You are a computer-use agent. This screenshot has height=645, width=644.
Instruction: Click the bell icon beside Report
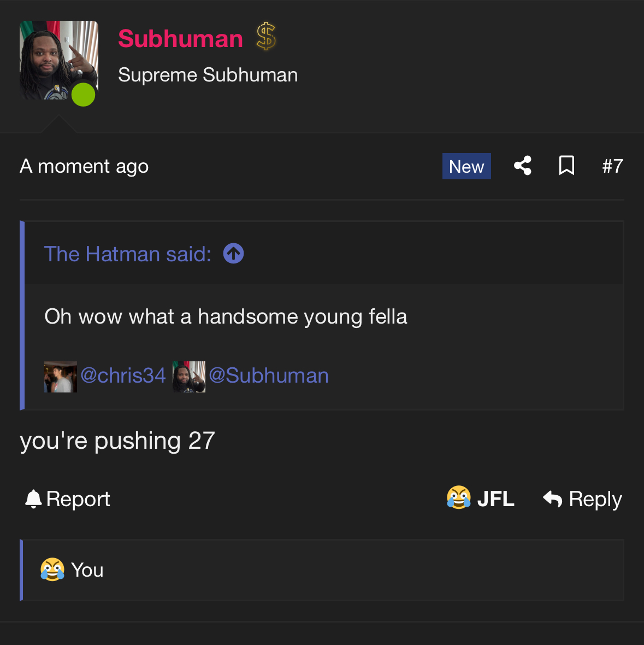33,499
